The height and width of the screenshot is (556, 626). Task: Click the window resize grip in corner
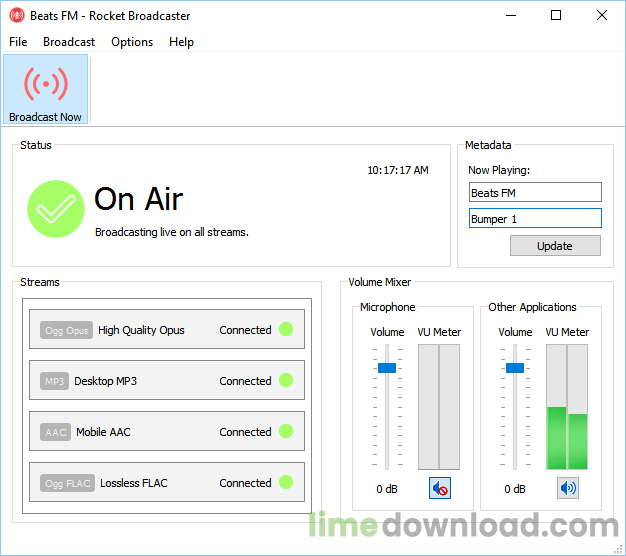coord(618,549)
